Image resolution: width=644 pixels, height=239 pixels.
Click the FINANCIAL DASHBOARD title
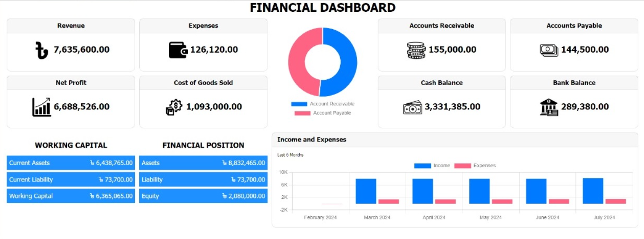323,7
